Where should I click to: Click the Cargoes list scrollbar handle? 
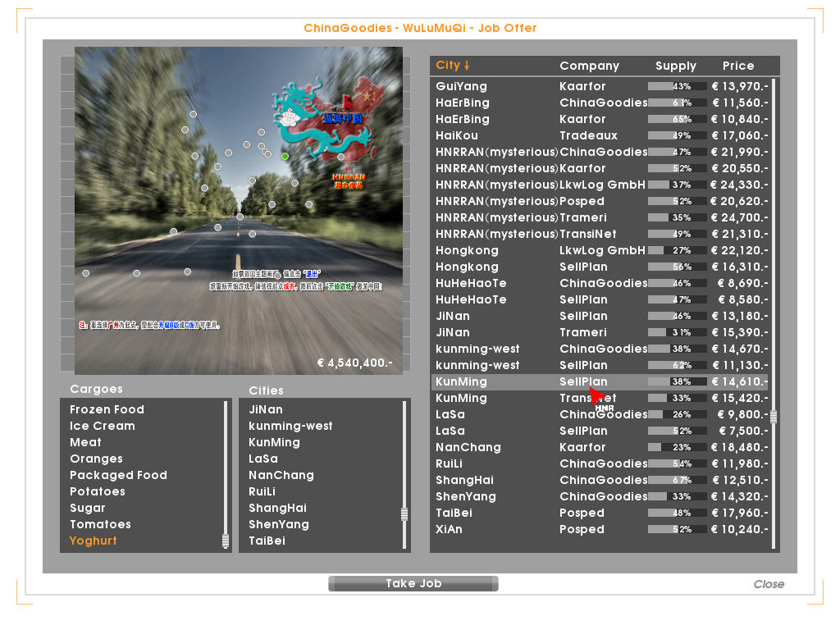coord(226,541)
